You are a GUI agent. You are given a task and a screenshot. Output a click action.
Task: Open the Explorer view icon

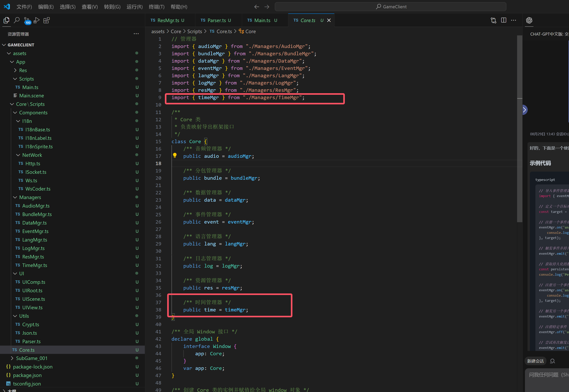click(x=7, y=20)
